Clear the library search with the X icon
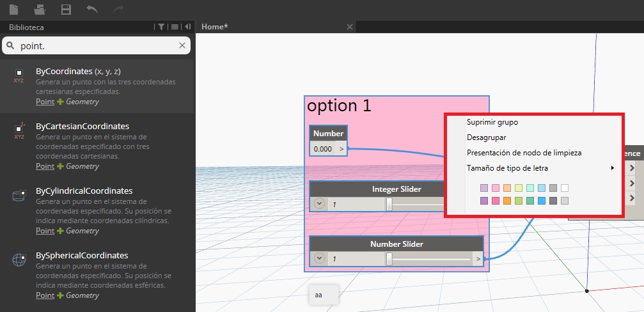This screenshot has height=312, width=644. (182, 45)
